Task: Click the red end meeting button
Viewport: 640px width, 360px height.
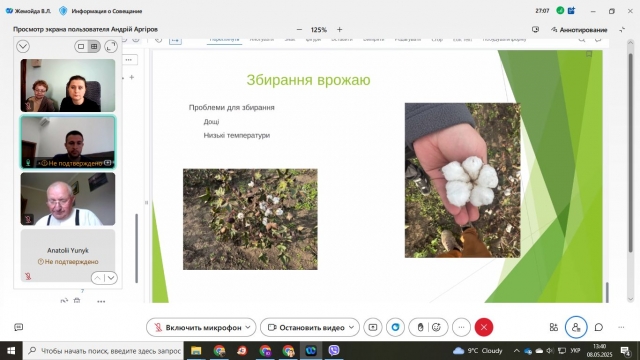Action: (x=484, y=327)
